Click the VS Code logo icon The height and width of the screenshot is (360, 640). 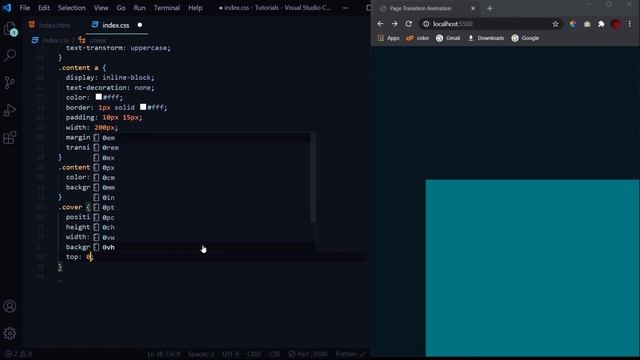(7, 7)
